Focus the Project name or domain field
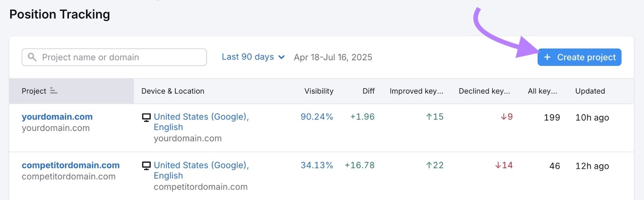The height and width of the screenshot is (200, 644). pos(121,57)
